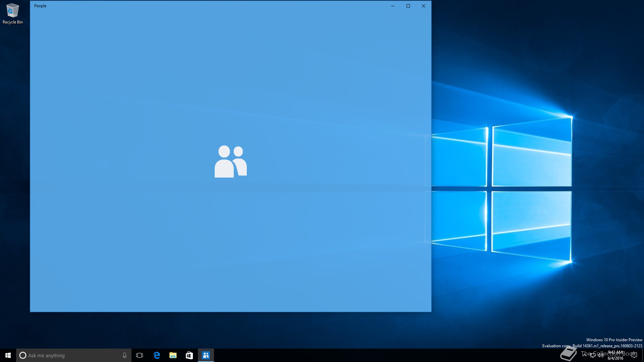Image resolution: width=644 pixels, height=362 pixels.
Task: Open the clock showing 9:42 AM
Action: click(x=615, y=355)
